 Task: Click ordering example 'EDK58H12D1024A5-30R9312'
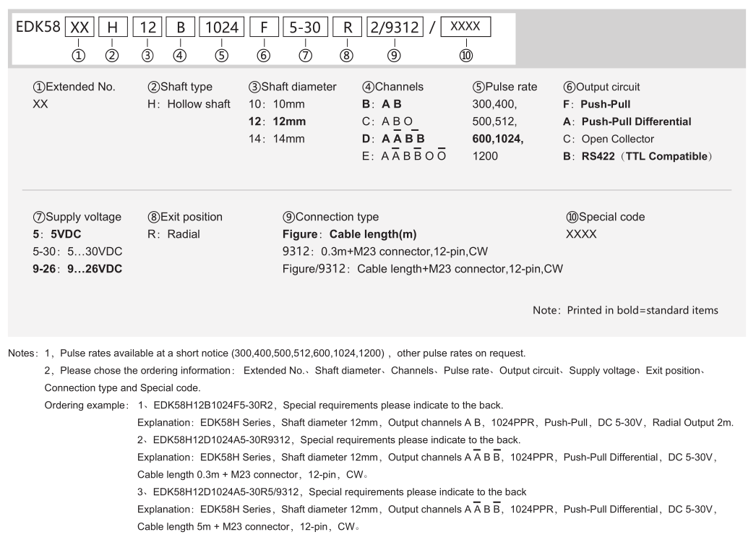222,440
